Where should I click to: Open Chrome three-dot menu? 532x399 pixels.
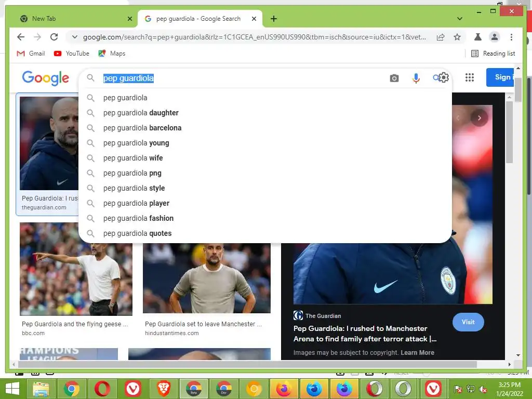(x=511, y=37)
